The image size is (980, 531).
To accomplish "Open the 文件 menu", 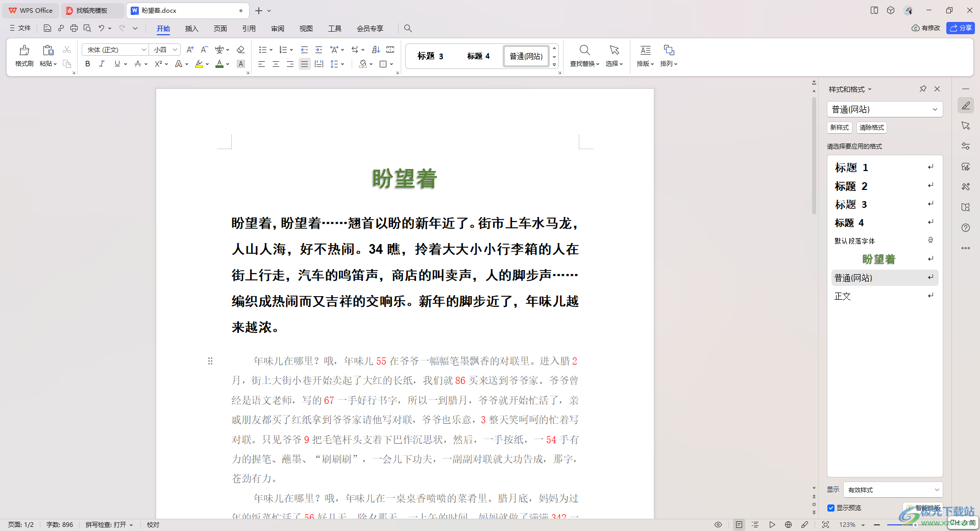I will pos(20,28).
